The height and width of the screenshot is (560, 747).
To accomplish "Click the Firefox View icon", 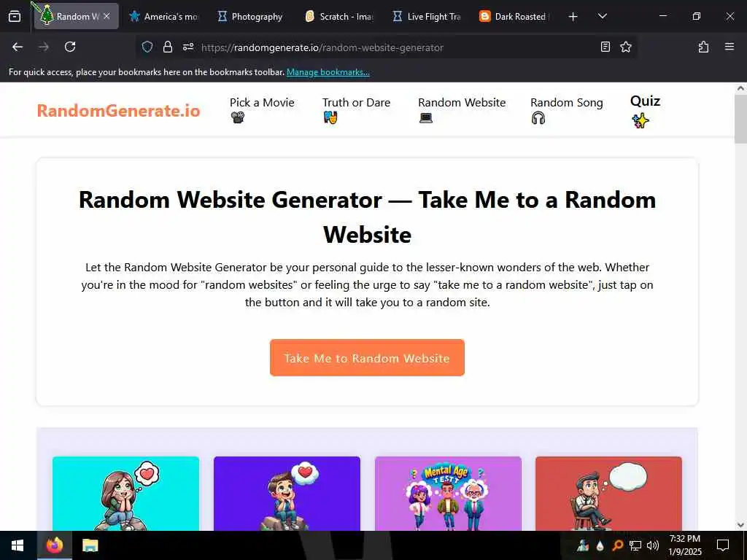I will point(15,16).
